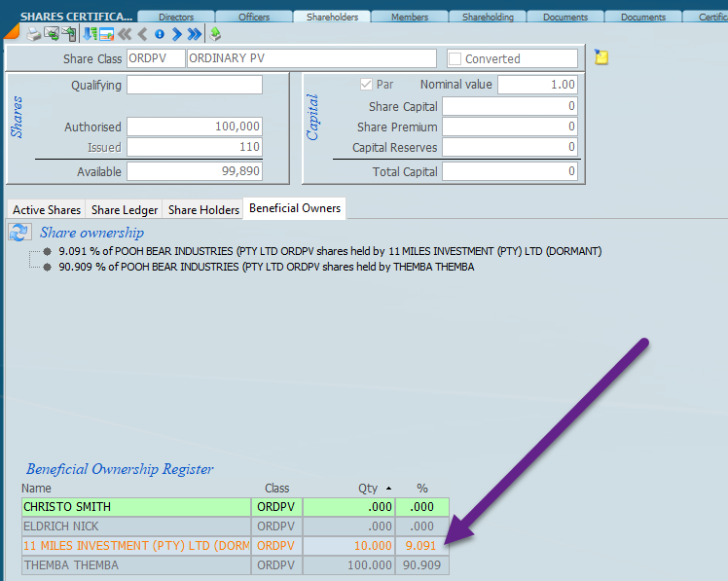This screenshot has width=728, height=581.
Task: Click the blue info circle icon
Action: coord(159,34)
